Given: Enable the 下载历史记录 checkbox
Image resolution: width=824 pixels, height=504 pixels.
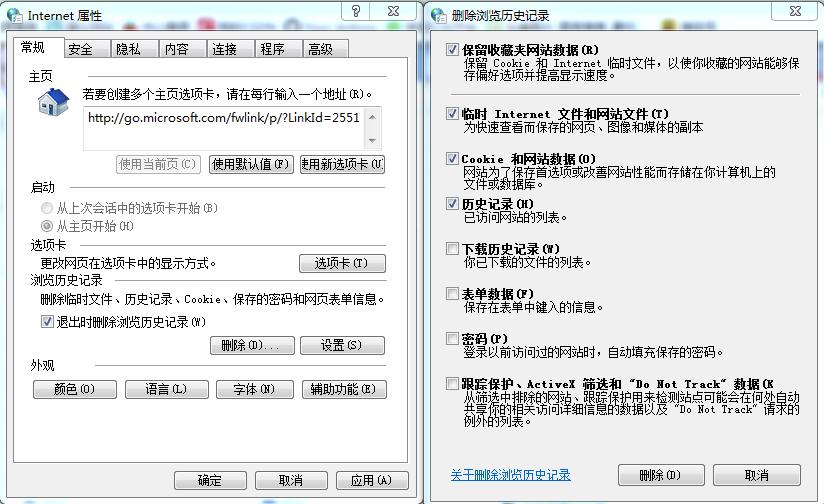Looking at the screenshot, I should pyautogui.click(x=452, y=249).
